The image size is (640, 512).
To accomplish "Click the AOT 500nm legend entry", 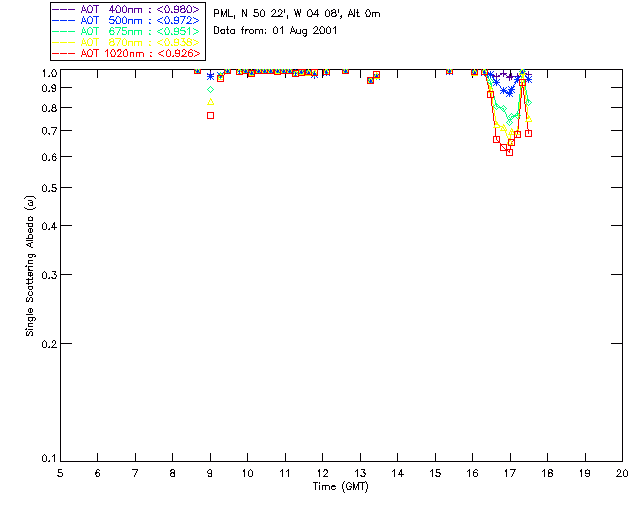I will (x=126, y=20).
